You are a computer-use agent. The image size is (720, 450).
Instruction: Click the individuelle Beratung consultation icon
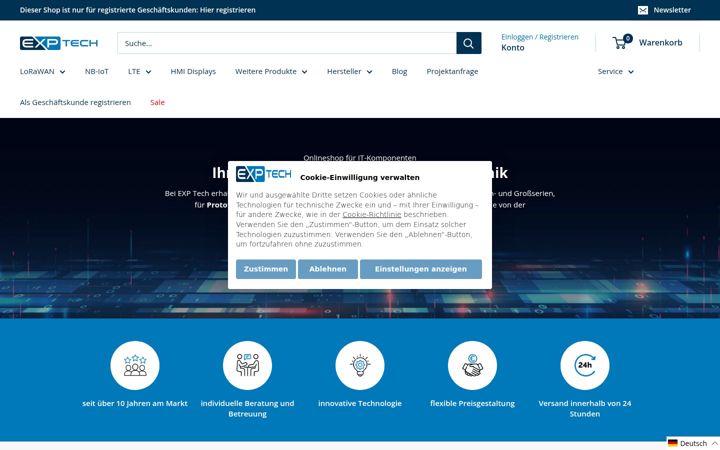(x=248, y=366)
